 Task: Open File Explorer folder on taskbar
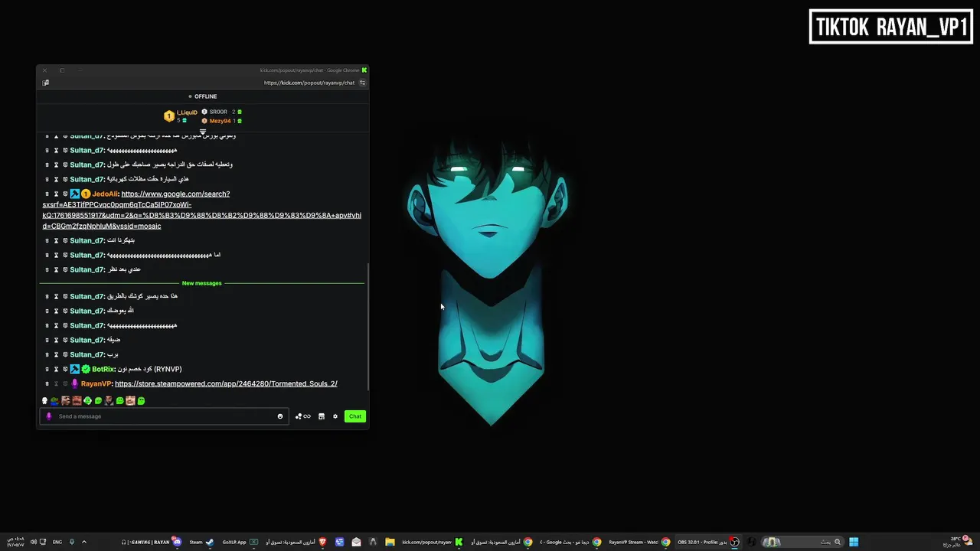pos(390,542)
